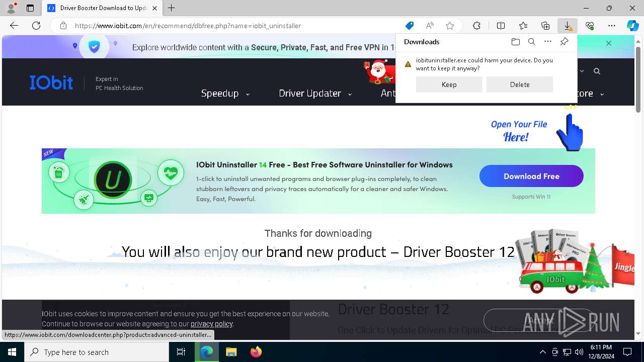Open the Extensions puzzle icon
644x362 pixels.
point(476,26)
